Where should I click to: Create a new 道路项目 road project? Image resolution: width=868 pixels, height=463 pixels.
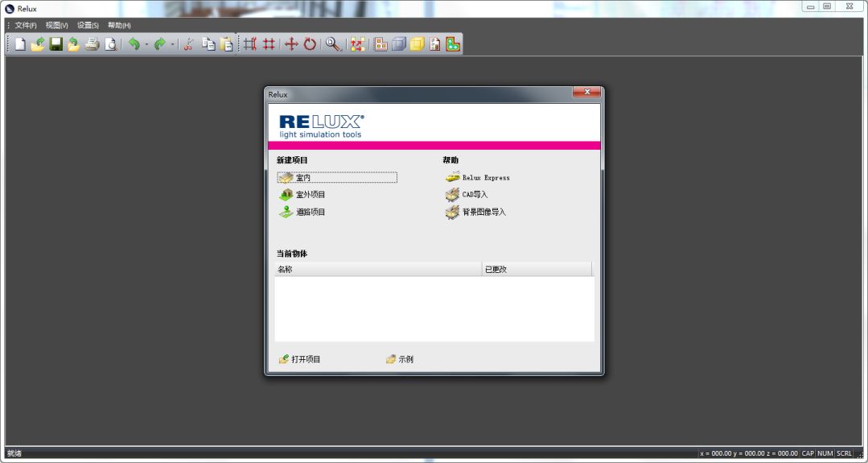pyautogui.click(x=302, y=212)
